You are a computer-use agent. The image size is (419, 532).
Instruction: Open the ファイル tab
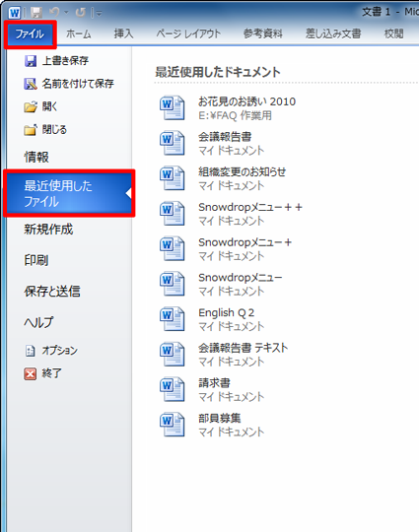30,33
